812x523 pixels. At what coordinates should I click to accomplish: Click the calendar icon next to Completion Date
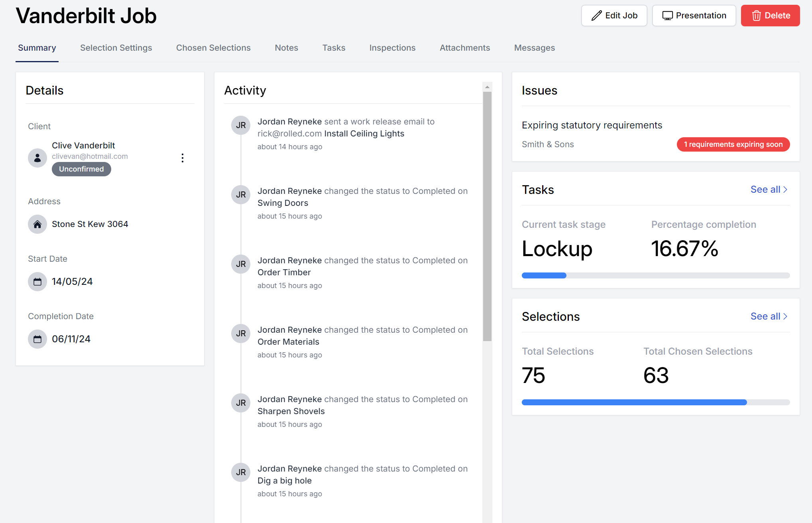[x=37, y=339]
